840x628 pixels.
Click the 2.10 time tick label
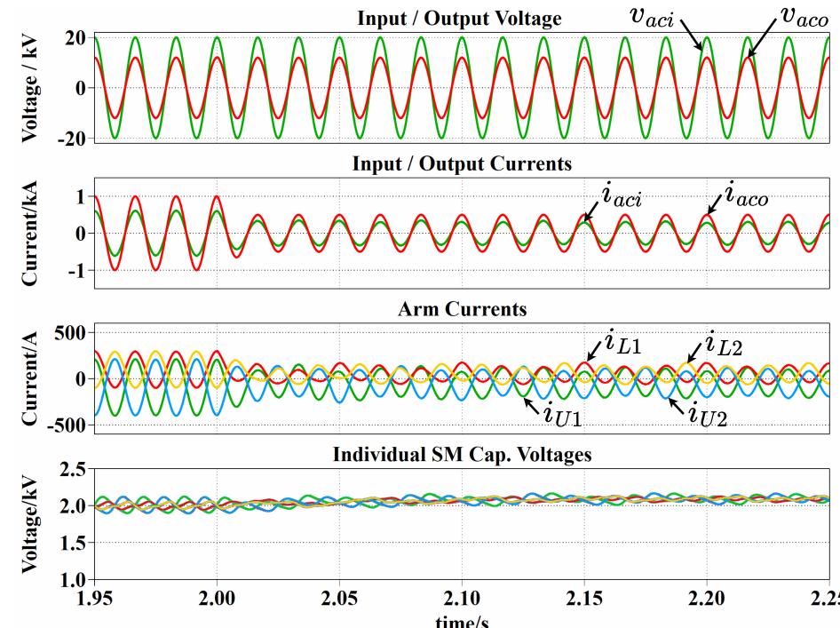(x=462, y=598)
